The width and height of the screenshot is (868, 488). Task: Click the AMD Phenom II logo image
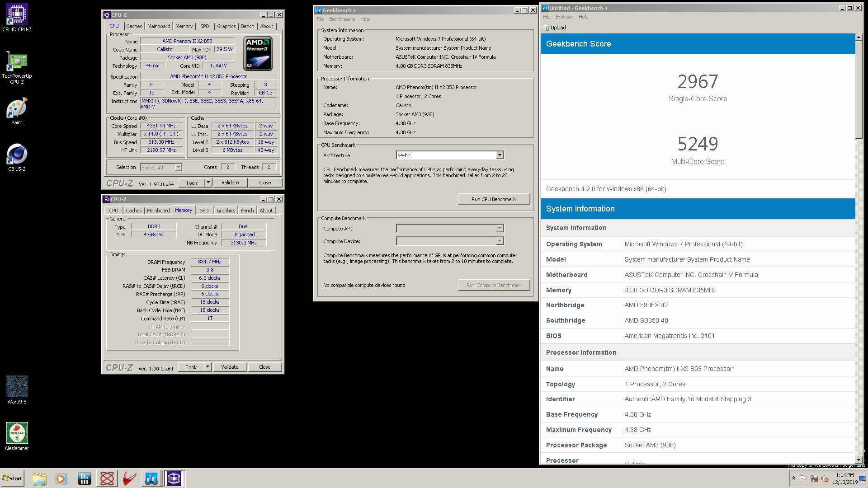point(258,54)
